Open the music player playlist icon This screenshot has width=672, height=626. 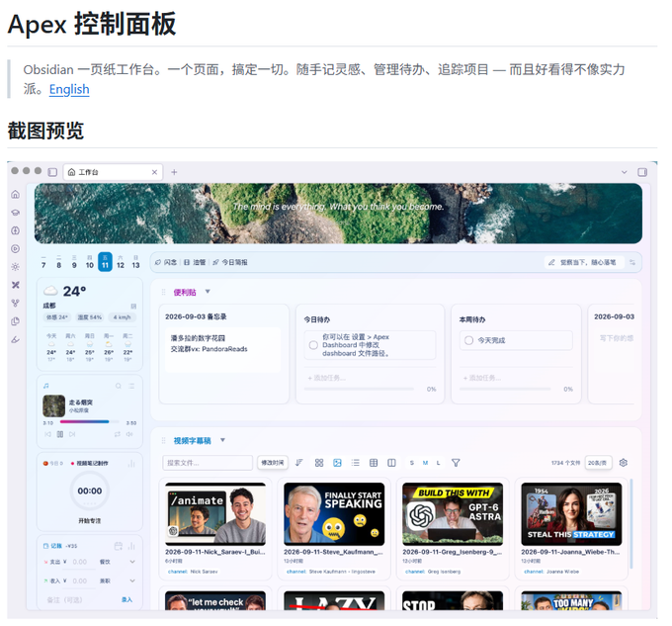(x=131, y=386)
